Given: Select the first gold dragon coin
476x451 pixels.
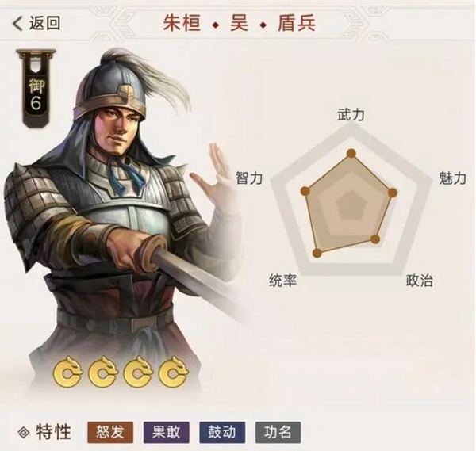Looking at the screenshot, I should point(68,371).
